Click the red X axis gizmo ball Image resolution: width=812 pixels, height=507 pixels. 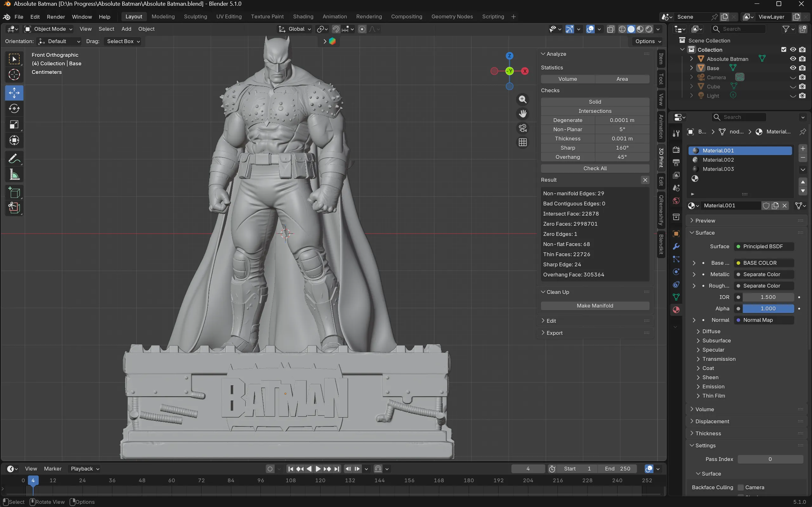point(525,71)
